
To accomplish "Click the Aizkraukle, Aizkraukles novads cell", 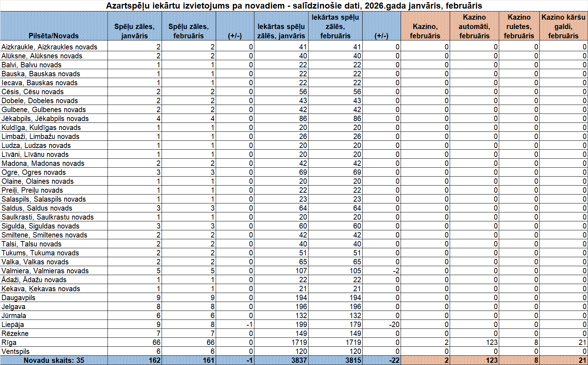I will coord(49,47).
